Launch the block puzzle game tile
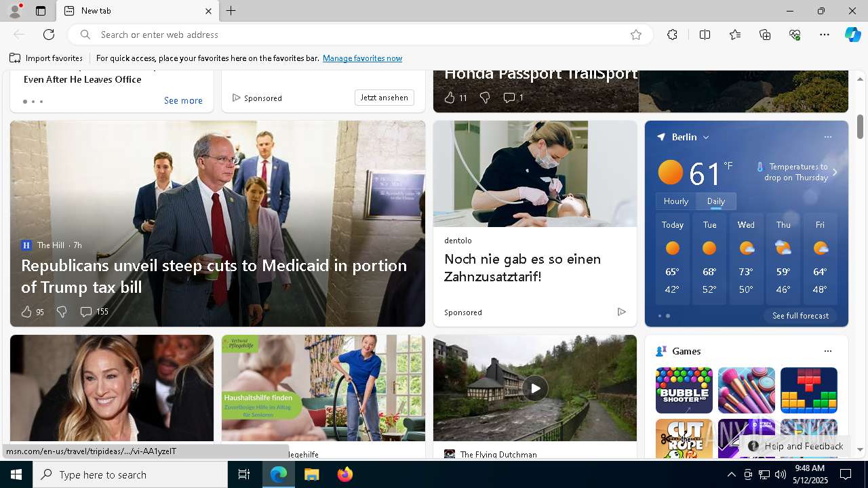Screen dimensions: 868x488 click(809, 390)
